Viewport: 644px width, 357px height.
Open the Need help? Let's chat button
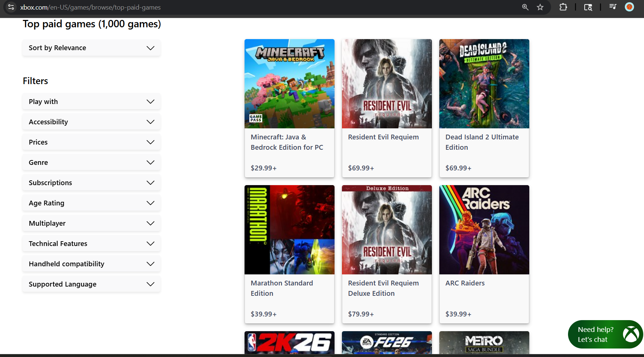[606, 335]
